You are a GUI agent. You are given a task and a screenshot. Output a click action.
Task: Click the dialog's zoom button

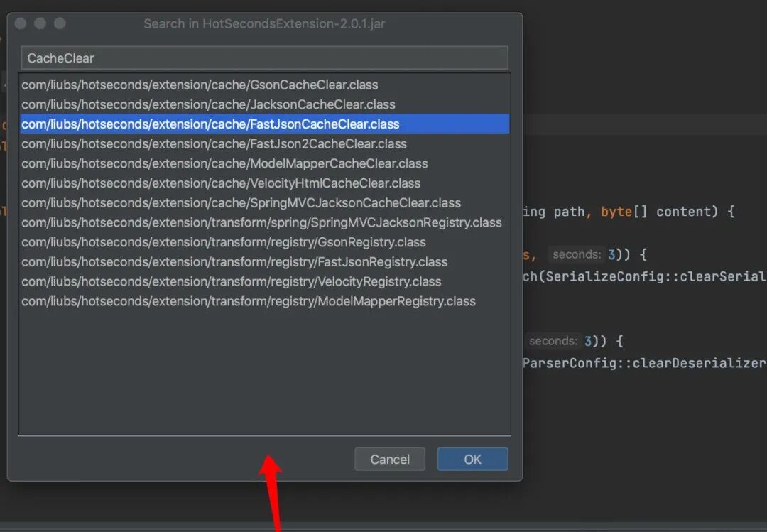pos(60,23)
